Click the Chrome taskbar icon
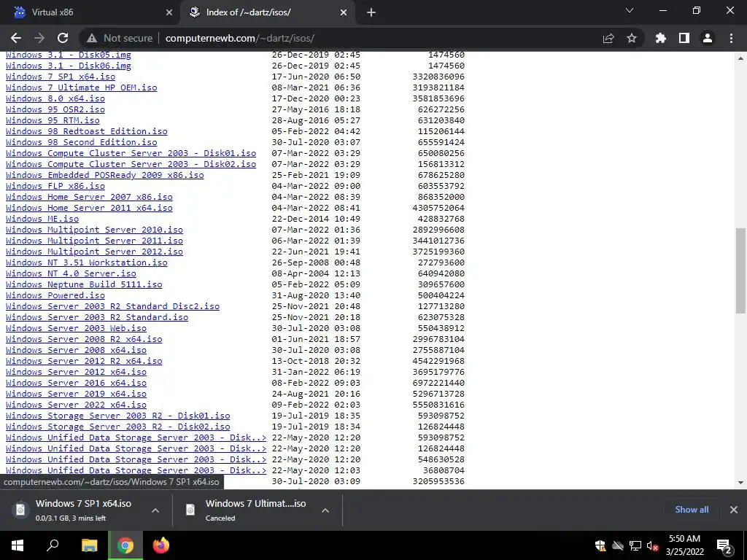 click(x=125, y=545)
